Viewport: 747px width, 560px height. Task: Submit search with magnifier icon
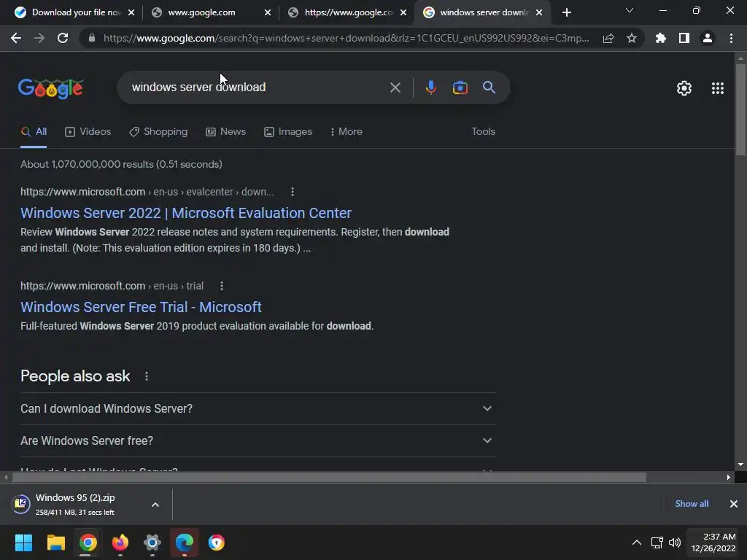(489, 87)
